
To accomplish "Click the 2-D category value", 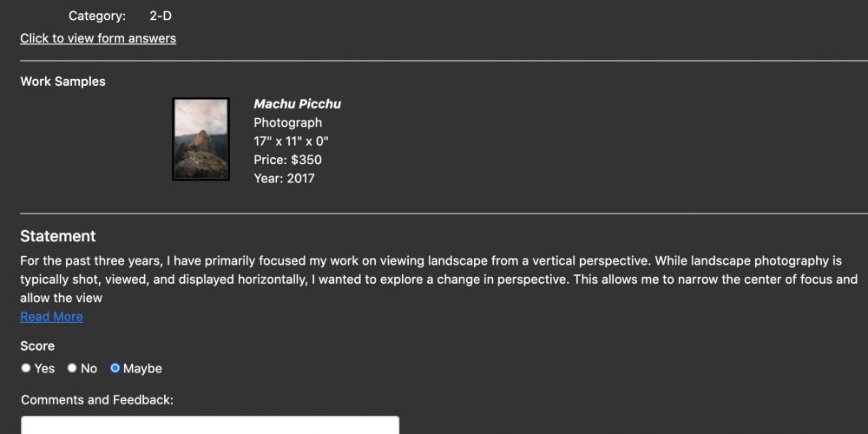I will tap(161, 16).
